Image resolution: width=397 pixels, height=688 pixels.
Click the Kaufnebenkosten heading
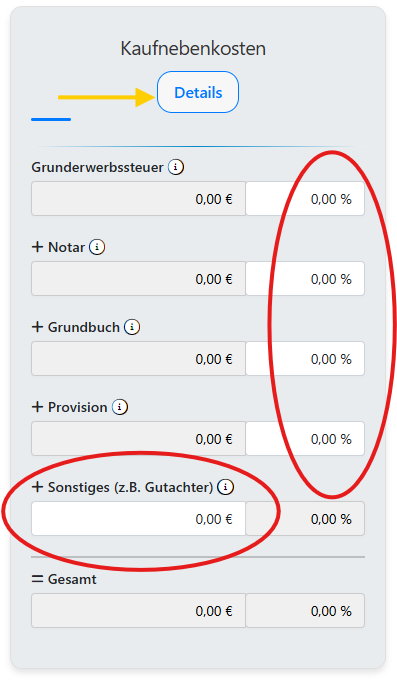(x=193, y=48)
